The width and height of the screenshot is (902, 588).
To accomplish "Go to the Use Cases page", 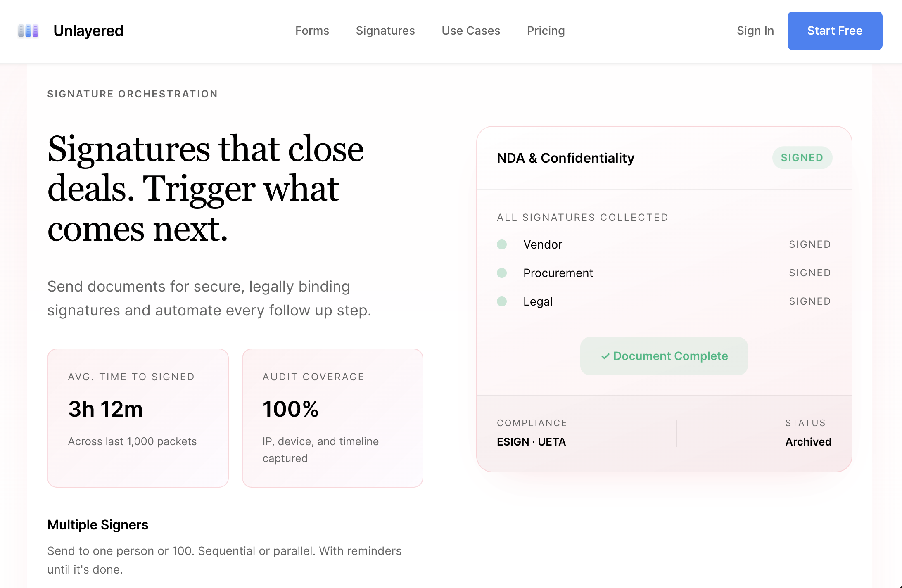I will click(470, 31).
